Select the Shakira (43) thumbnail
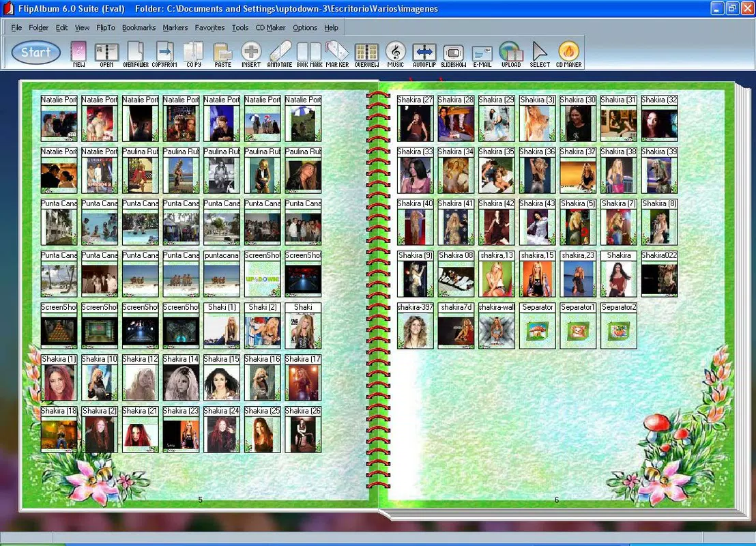The height and width of the screenshot is (546, 756). [x=537, y=222]
